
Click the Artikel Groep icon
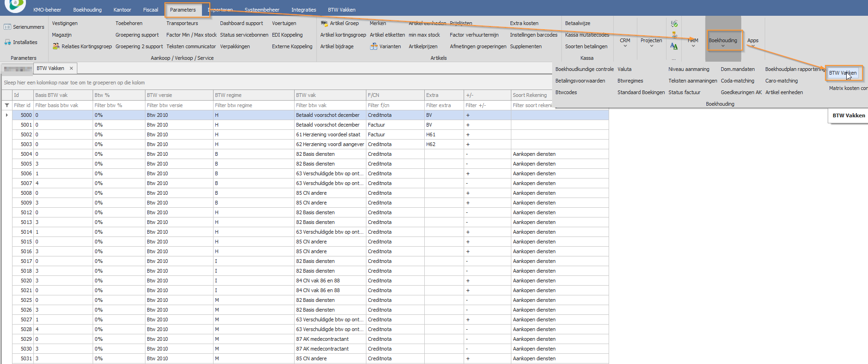324,23
